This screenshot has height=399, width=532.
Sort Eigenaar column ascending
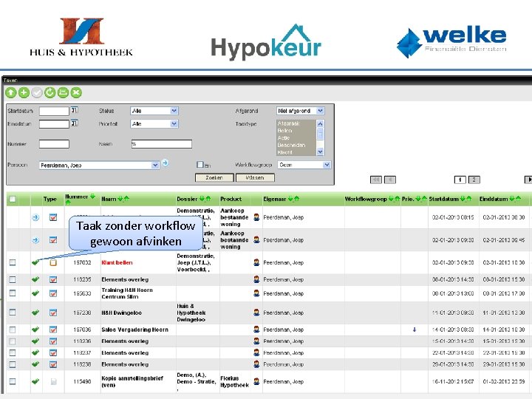296,199
